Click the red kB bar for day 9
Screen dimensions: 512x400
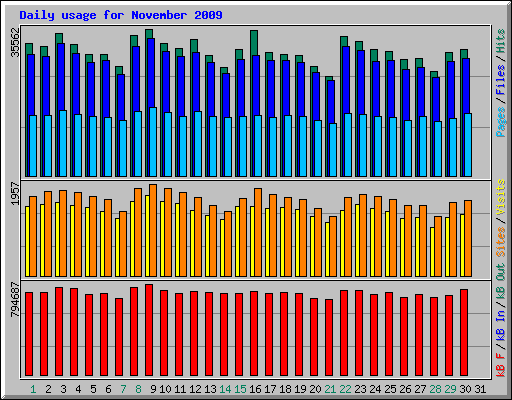(149, 330)
